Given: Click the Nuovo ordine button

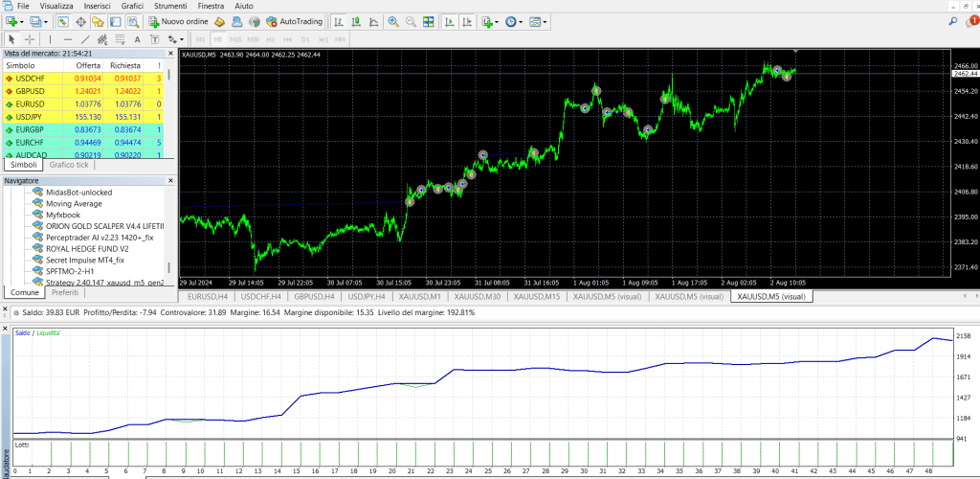Looking at the screenshot, I should tap(179, 22).
